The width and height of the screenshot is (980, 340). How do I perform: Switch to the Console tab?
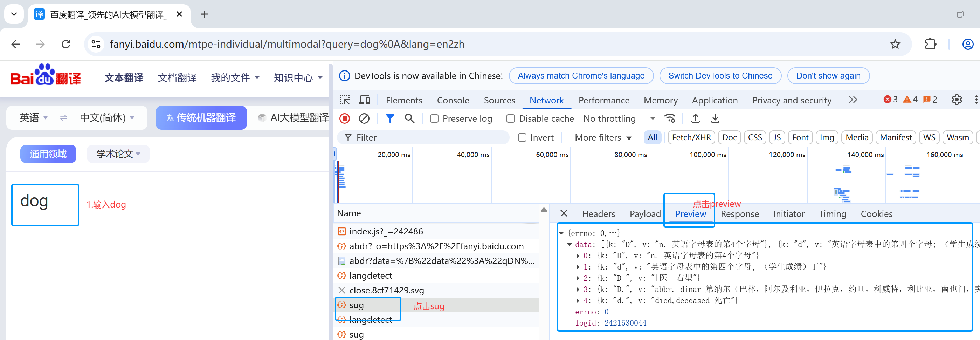(453, 100)
